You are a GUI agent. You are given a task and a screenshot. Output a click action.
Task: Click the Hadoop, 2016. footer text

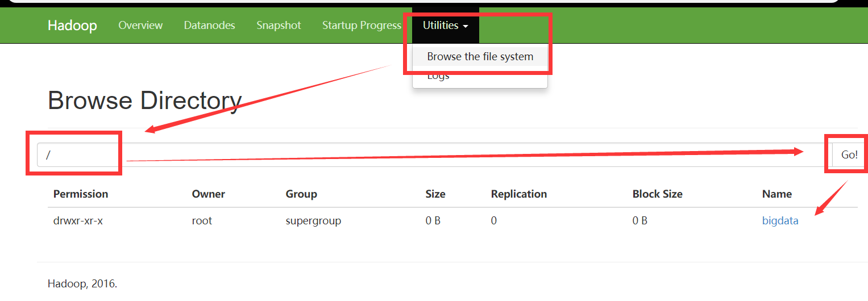coord(82,284)
